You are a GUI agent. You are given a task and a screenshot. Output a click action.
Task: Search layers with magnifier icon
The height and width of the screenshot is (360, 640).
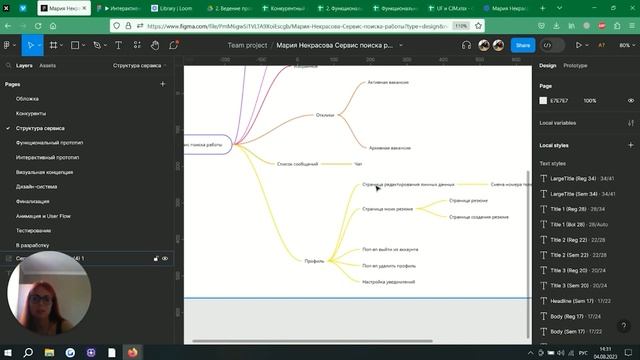click(8, 65)
